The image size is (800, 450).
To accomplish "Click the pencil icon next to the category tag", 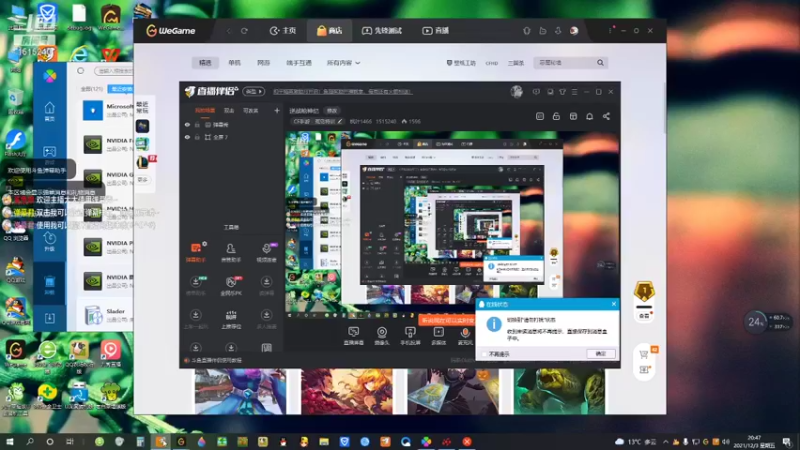I will 340,121.
